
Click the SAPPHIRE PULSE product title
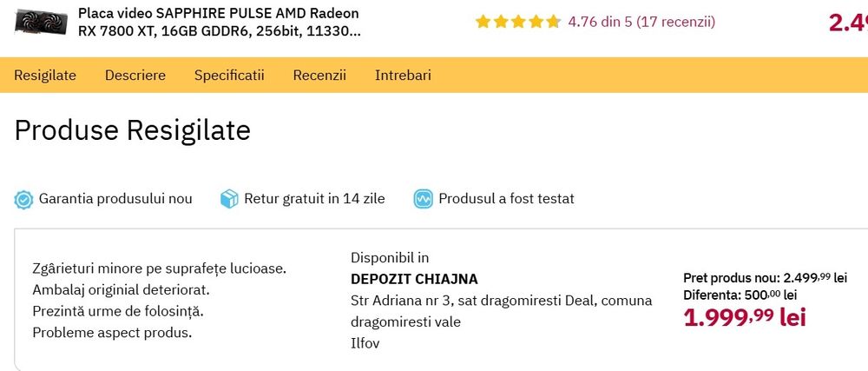219,23
